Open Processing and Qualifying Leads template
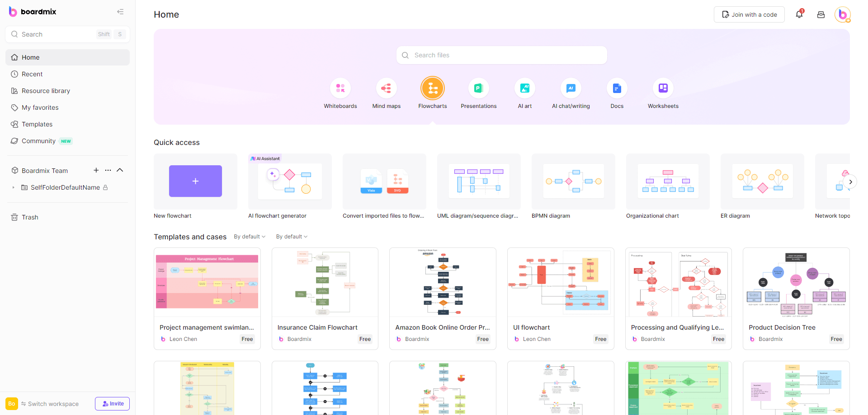This screenshot has width=868, height=415. pos(679,298)
